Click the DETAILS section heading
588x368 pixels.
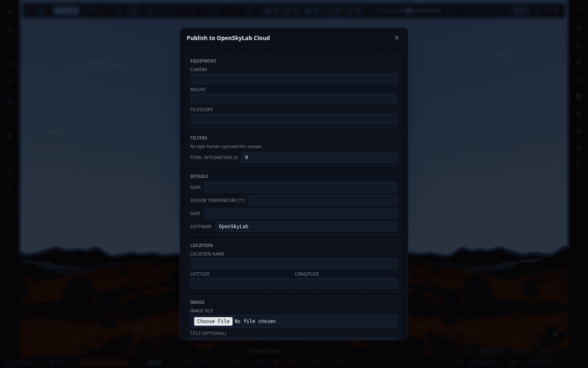click(199, 176)
